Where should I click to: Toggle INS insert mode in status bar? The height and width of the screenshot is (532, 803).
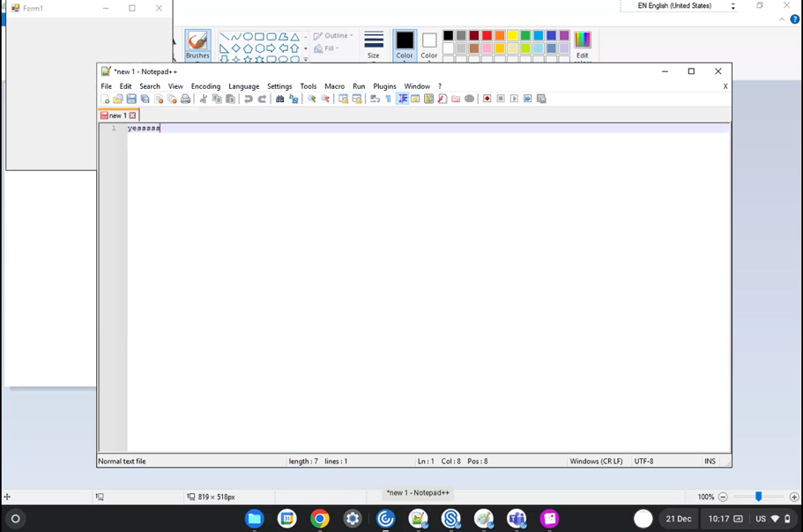710,462
